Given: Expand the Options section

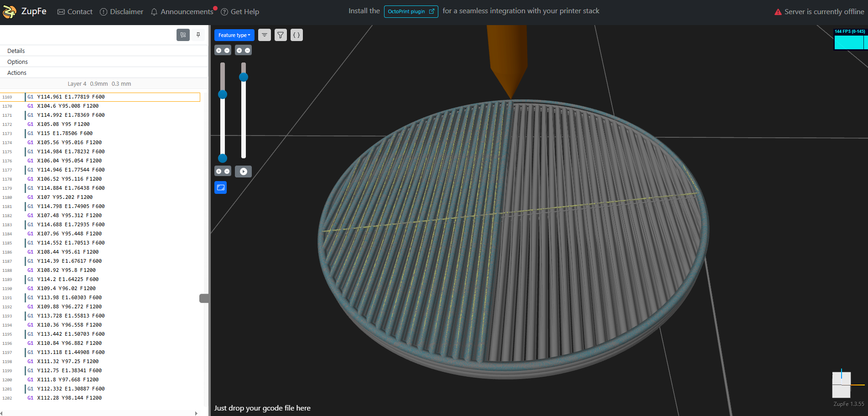Looking at the screenshot, I should coord(104,62).
